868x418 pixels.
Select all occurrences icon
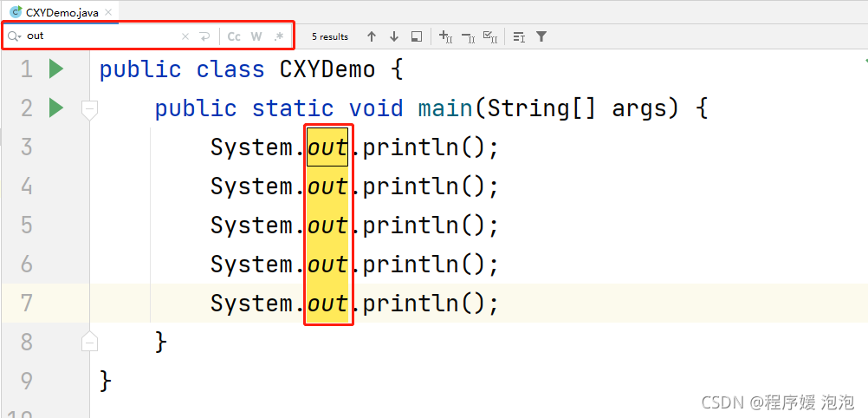[490, 36]
